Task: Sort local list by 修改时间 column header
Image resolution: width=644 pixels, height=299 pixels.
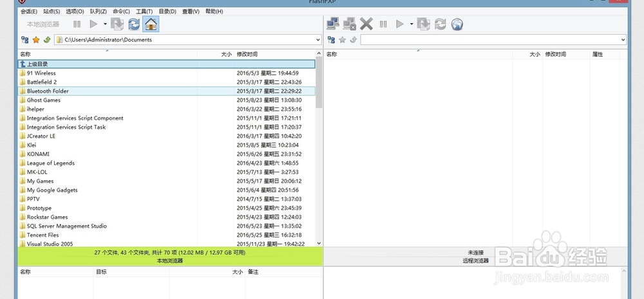Action: 274,54
